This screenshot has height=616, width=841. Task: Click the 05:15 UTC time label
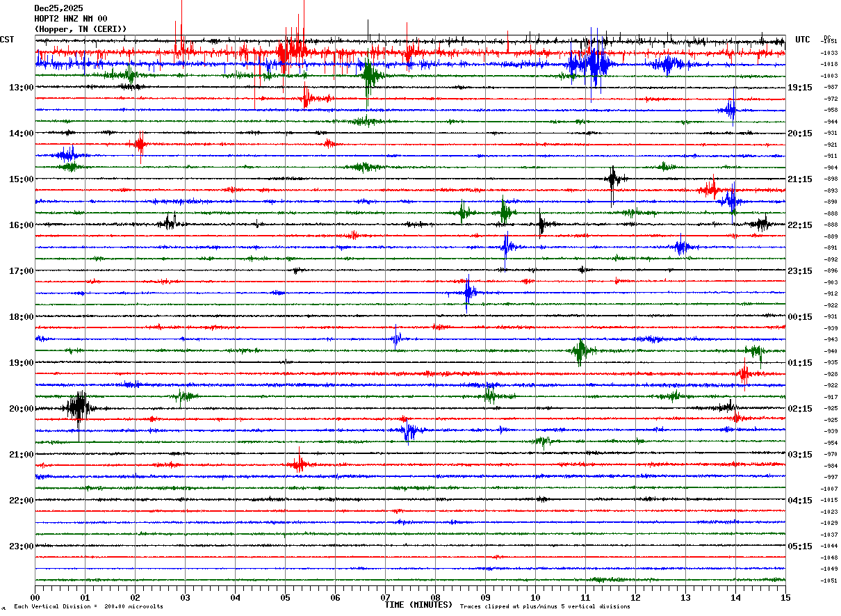pos(800,546)
